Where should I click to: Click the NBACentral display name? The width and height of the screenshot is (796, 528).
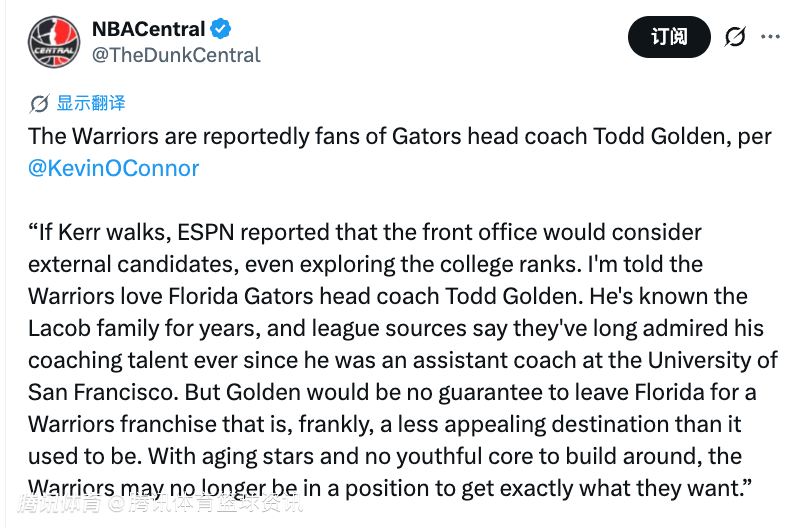coord(148,29)
